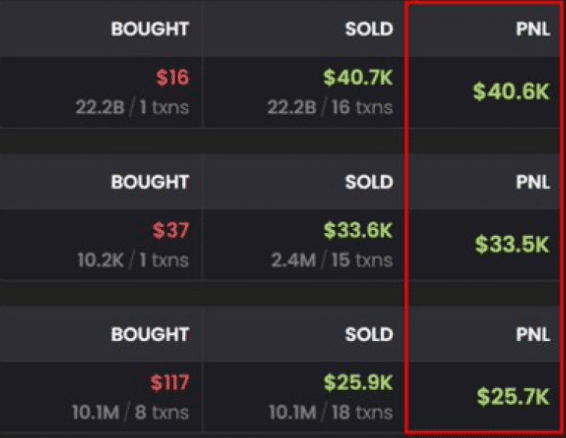Click the 22.2B / 16 txns detail

click(330, 107)
